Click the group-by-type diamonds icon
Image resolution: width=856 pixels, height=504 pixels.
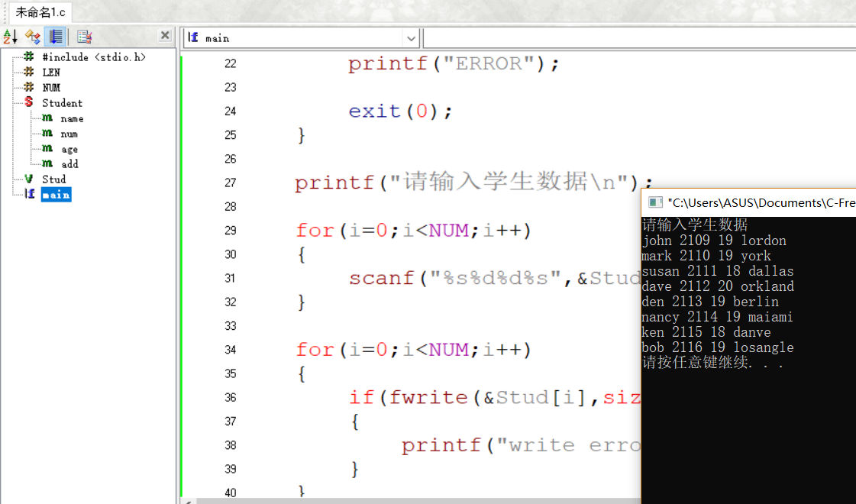[31, 36]
